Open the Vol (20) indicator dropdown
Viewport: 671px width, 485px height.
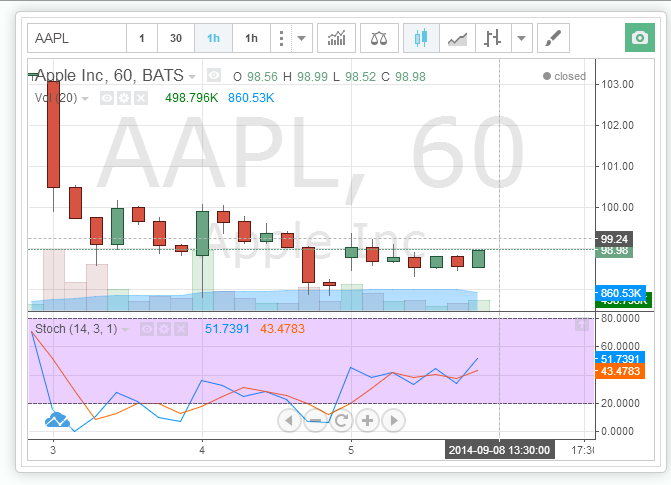(x=85, y=99)
